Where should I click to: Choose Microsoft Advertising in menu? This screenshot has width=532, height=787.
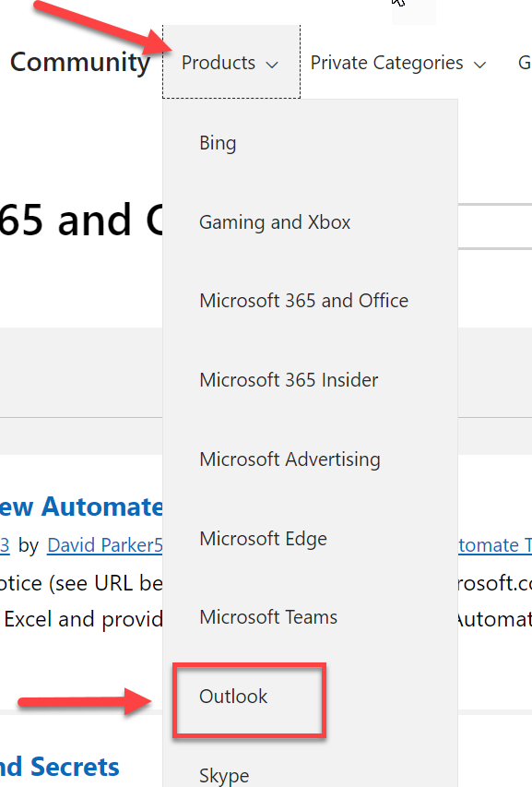tap(290, 459)
